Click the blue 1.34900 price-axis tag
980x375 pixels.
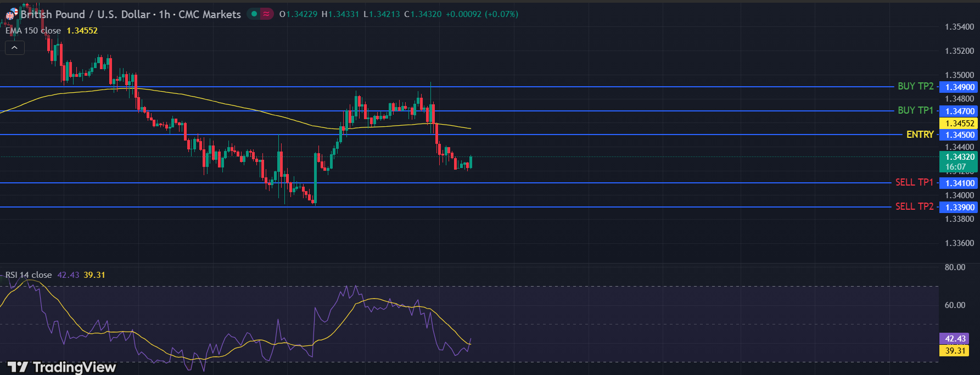959,87
